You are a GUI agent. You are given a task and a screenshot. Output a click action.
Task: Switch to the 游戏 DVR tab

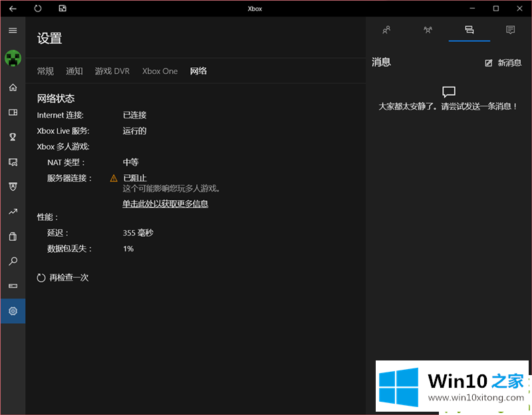click(112, 71)
